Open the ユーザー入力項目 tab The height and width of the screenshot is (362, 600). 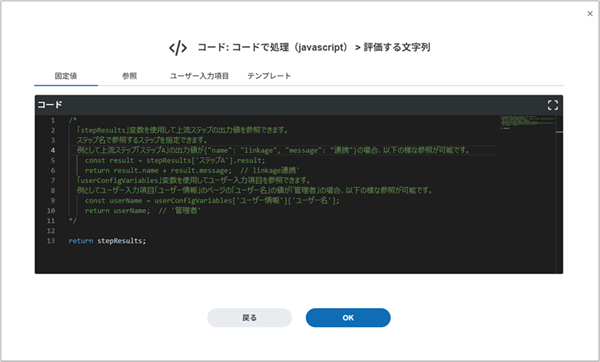(x=199, y=76)
